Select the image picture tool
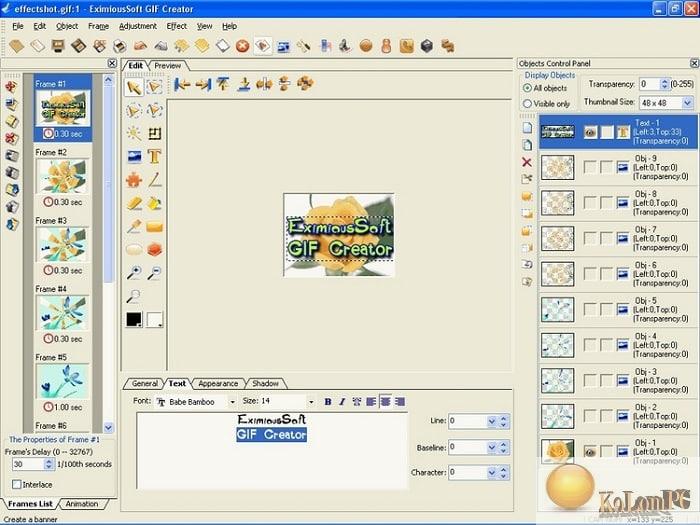The image size is (700, 525). (x=133, y=157)
